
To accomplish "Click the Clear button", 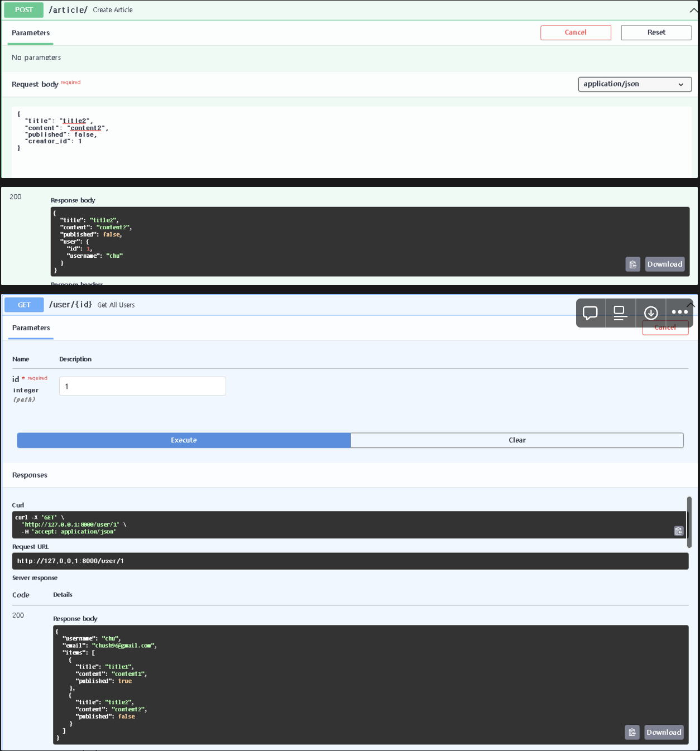I will (516, 440).
